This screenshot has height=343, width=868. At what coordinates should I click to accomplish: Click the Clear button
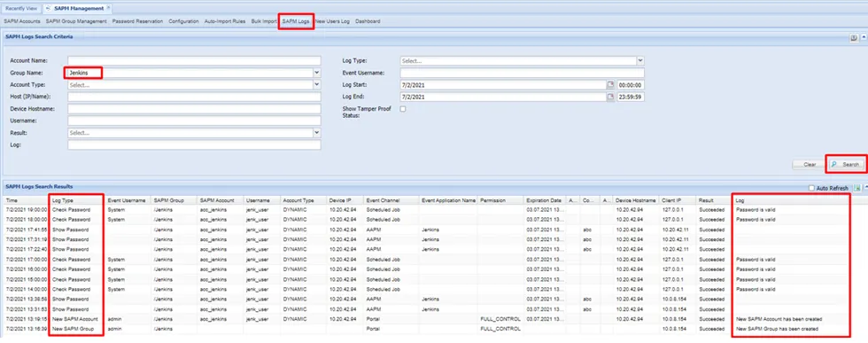809,165
